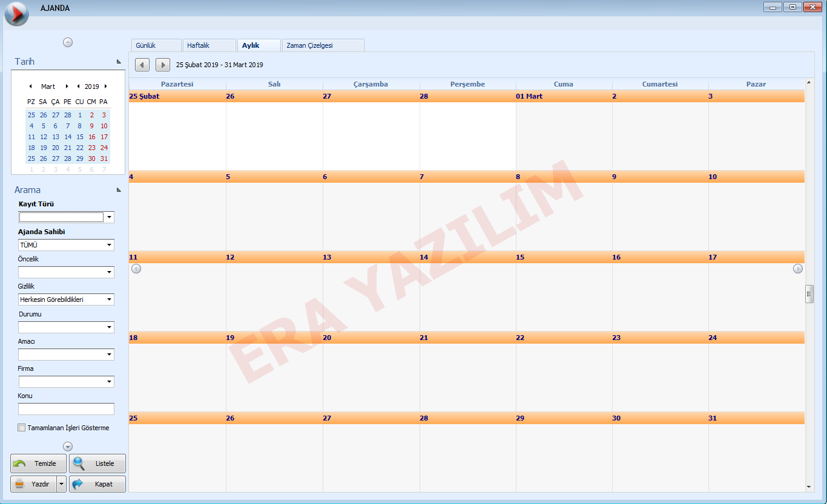The width and height of the screenshot is (827, 504).
Task: Click the red play application logo icon
Action: pyautogui.click(x=16, y=13)
